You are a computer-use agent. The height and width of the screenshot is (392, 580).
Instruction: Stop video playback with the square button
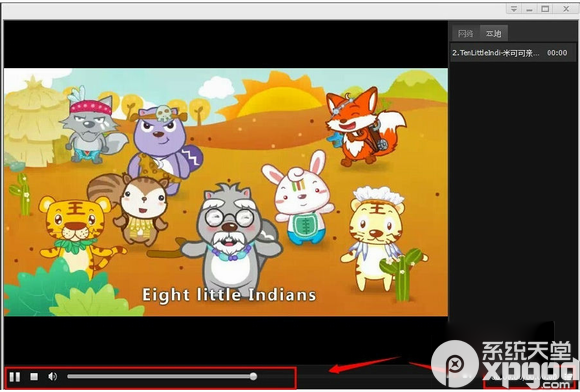(x=34, y=376)
